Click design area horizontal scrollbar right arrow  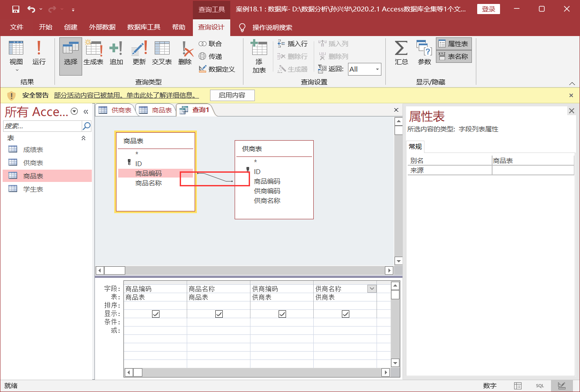[x=389, y=271]
